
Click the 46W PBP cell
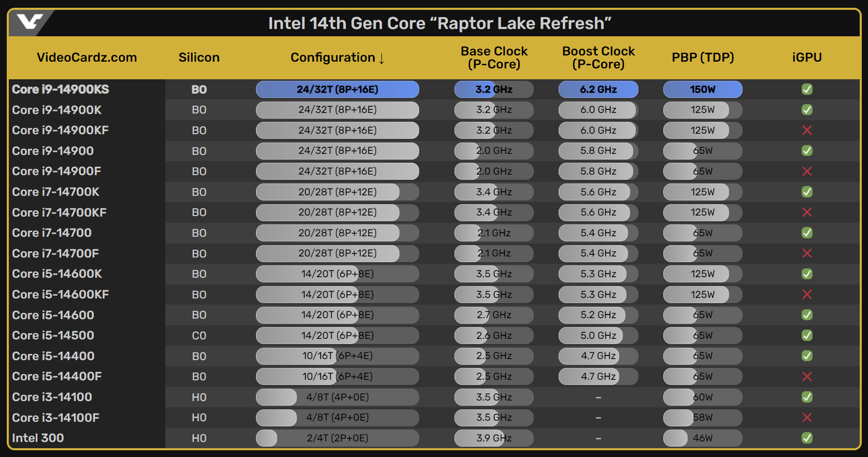pos(703,438)
